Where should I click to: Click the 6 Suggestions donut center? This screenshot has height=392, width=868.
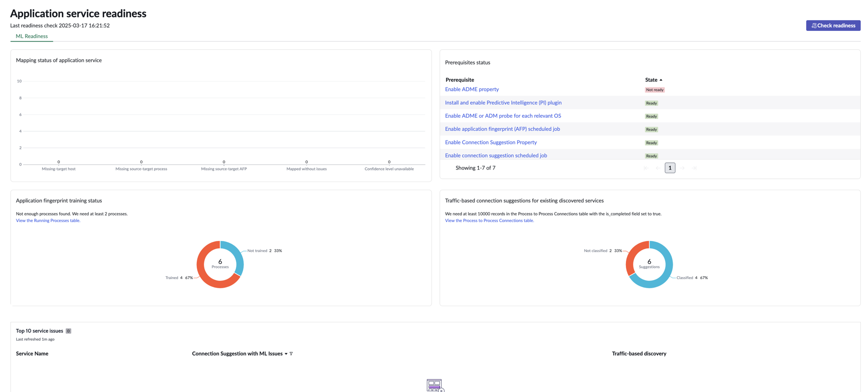649,264
